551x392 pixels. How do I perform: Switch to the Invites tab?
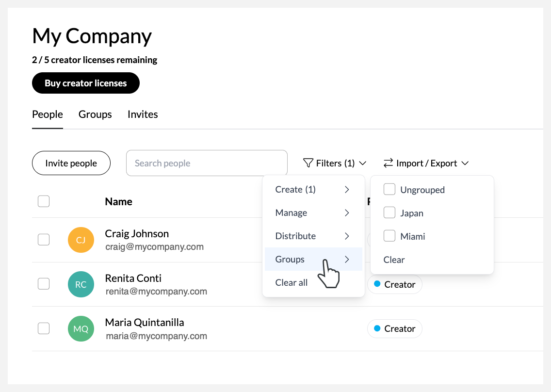click(x=143, y=114)
